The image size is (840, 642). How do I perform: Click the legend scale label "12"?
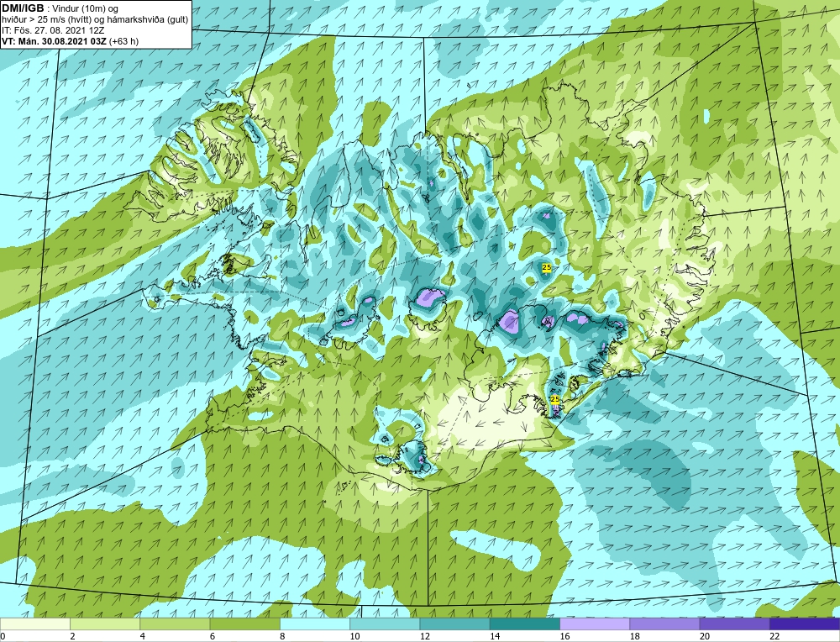[x=424, y=636]
